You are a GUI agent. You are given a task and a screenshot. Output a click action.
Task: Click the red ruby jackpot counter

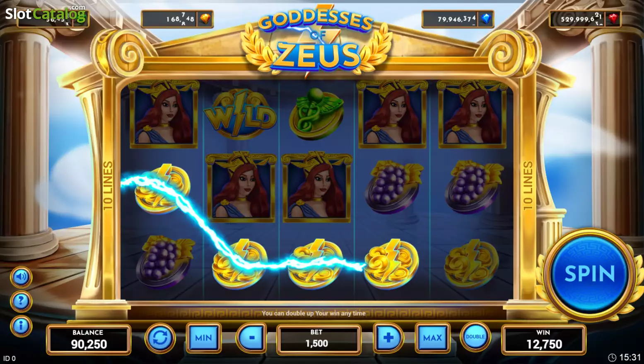click(x=585, y=19)
